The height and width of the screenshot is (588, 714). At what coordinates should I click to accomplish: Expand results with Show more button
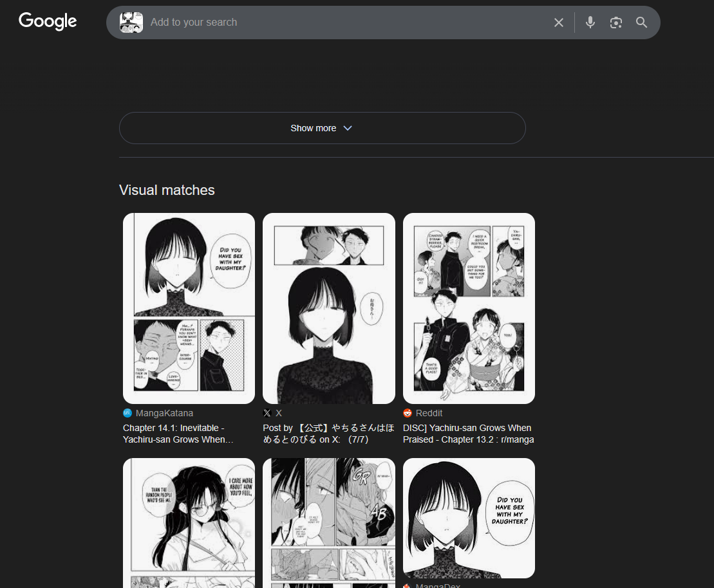pos(323,128)
